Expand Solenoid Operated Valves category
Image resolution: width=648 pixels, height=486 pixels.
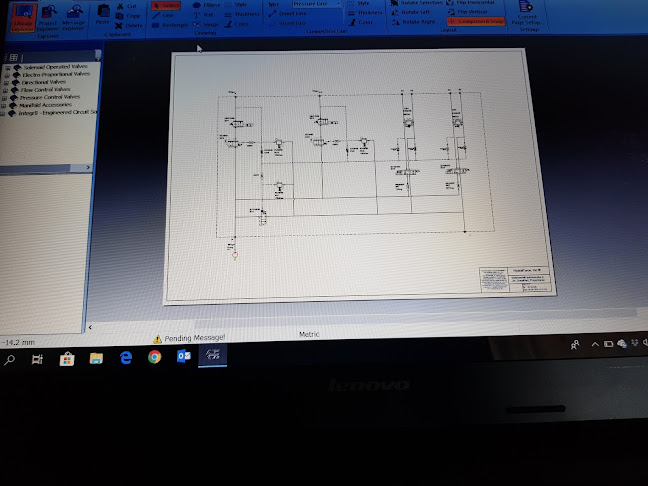[x=8, y=67]
